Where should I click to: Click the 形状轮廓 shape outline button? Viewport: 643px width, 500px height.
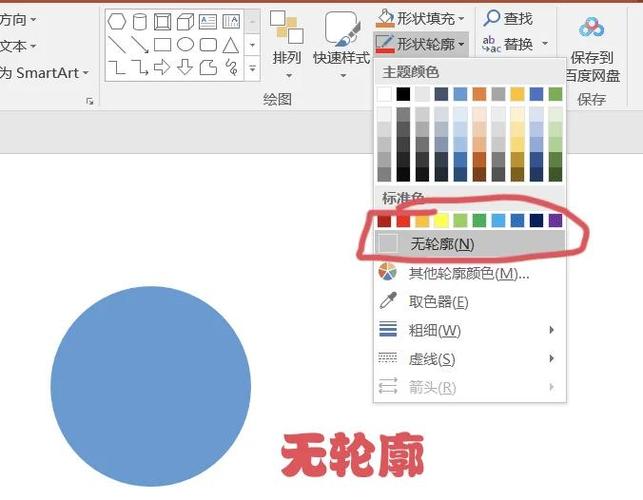(x=420, y=43)
